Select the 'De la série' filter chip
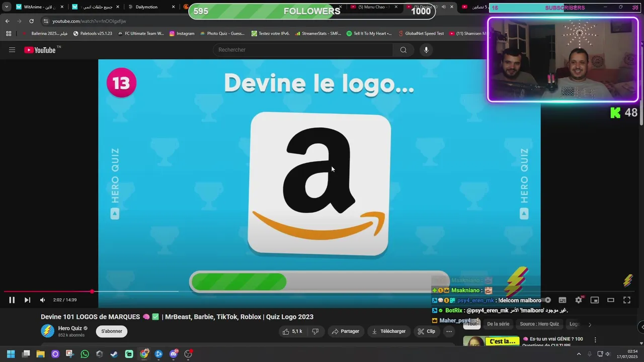 click(x=498, y=324)
